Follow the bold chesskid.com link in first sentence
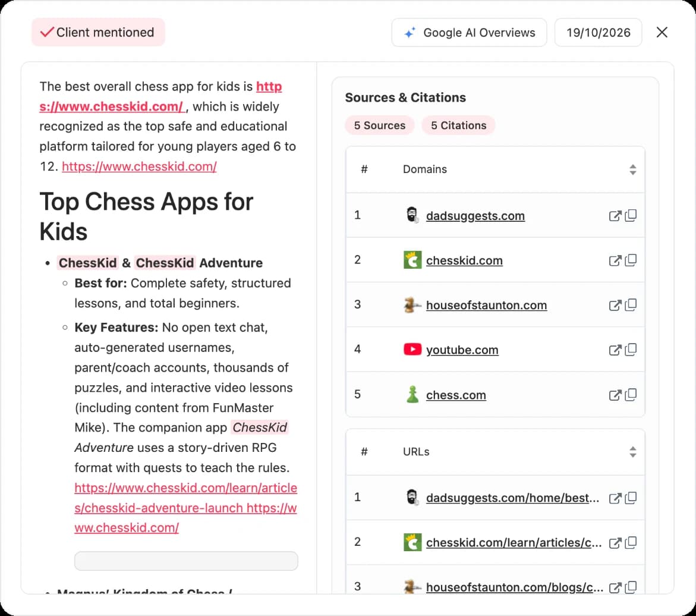696x616 pixels. (111, 106)
